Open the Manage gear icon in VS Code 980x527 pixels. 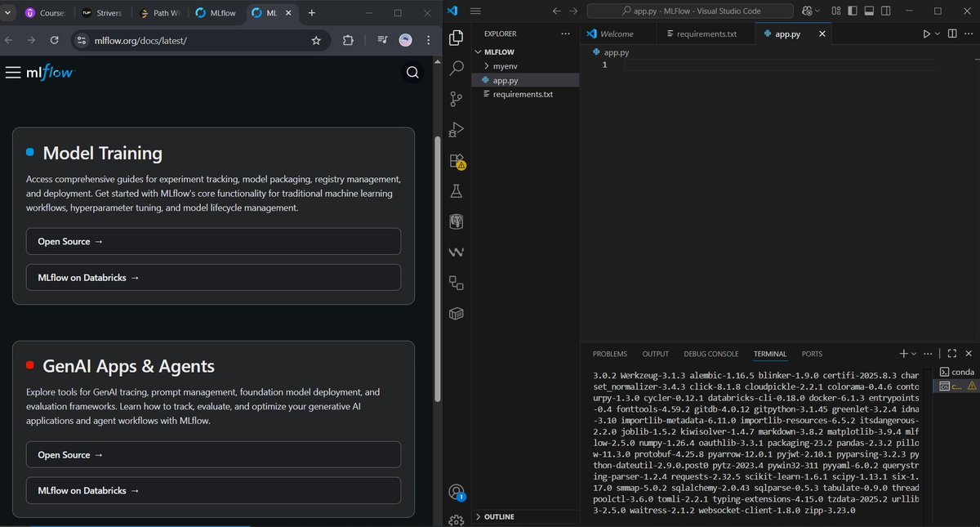point(457,519)
